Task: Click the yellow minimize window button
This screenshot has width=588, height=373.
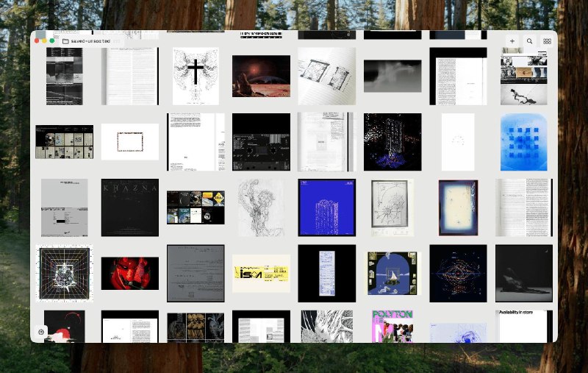Action: 45,40
